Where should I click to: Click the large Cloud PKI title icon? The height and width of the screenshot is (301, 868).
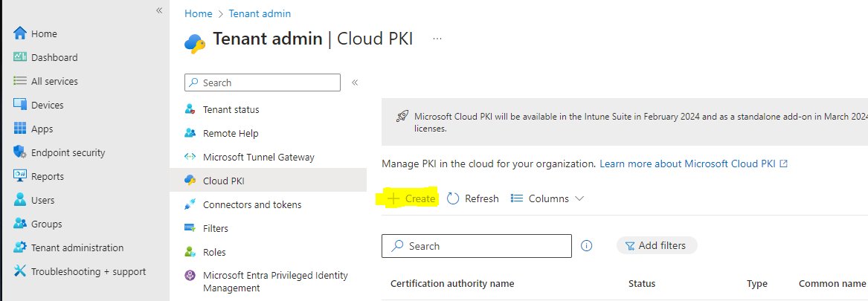[195, 43]
